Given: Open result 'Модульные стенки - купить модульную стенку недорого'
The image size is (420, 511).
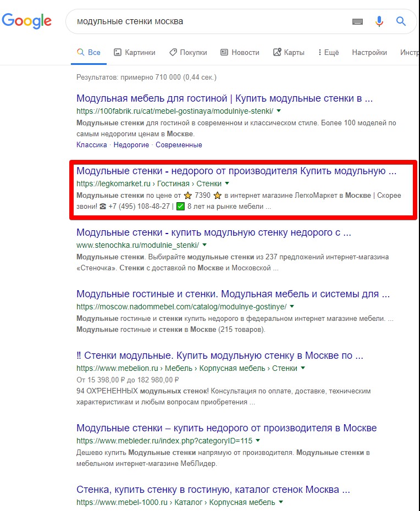Looking at the screenshot, I should (214, 232).
